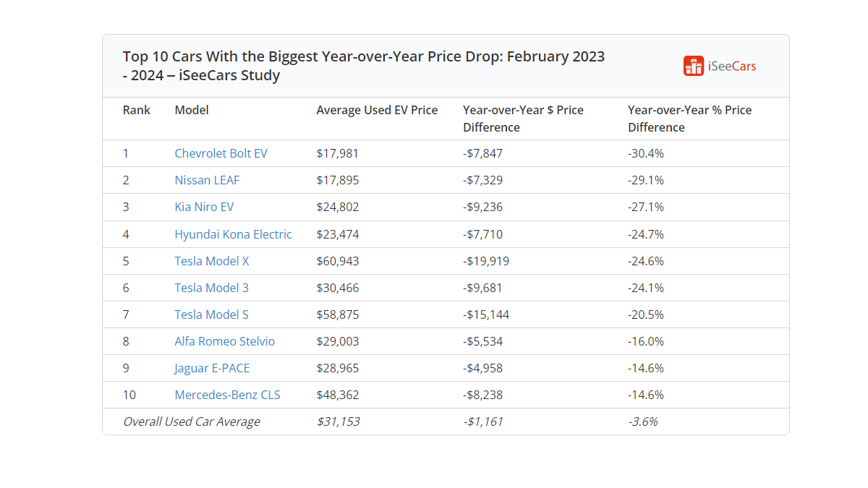
Task: Click Year-over-Year % Price Difference header
Action: 689,119
